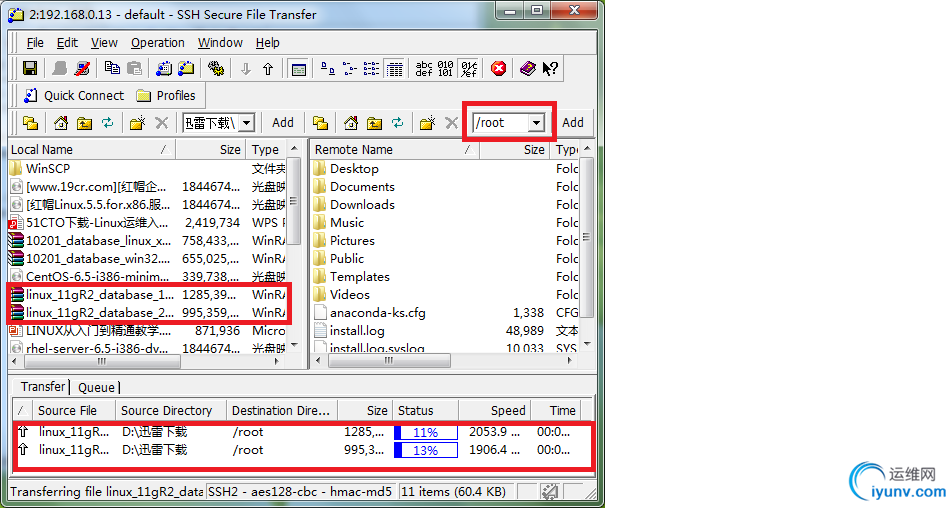The height and width of the screenshot is (508, 952).
Task: Switch to the Queue tab
Action: (96, 387)
